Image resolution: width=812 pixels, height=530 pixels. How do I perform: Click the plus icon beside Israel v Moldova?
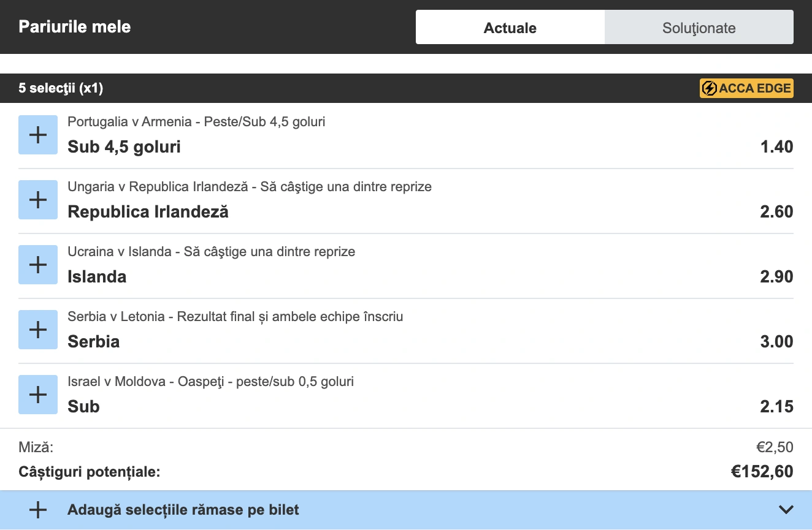pos(38,394)
